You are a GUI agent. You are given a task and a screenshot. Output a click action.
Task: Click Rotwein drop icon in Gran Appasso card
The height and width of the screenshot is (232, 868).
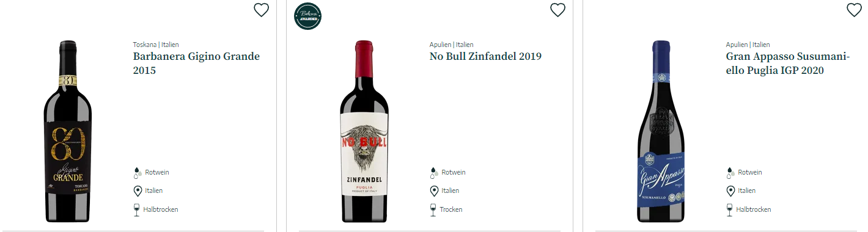[730, 173]
